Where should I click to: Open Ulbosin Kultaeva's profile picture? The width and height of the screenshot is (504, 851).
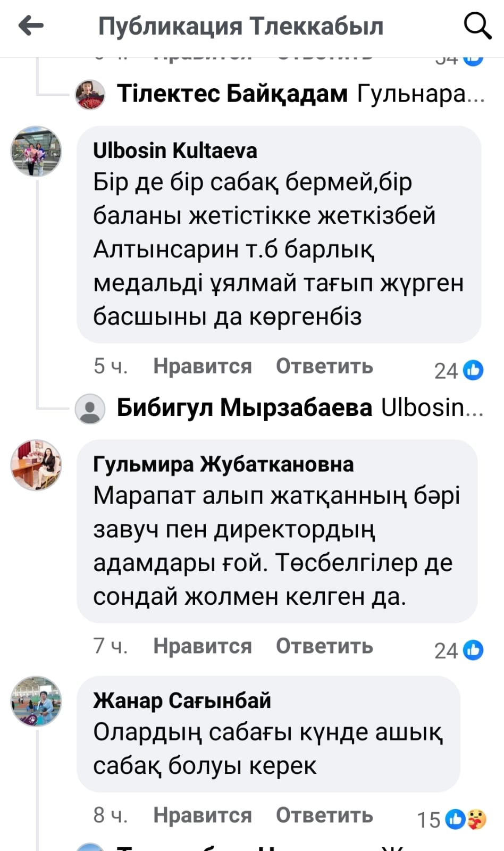pos(36,152)
